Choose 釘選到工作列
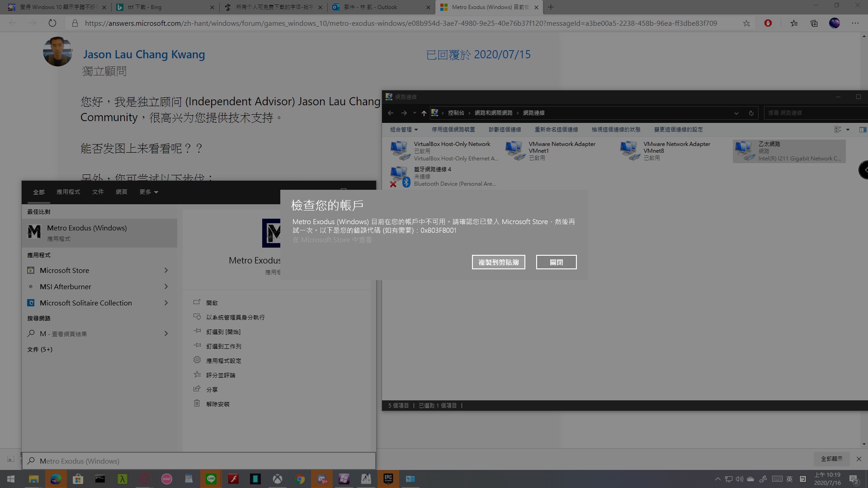 coord(224,346)
